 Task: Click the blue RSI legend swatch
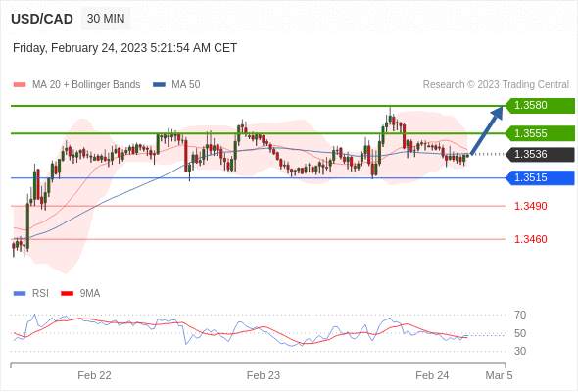point(20,294)
